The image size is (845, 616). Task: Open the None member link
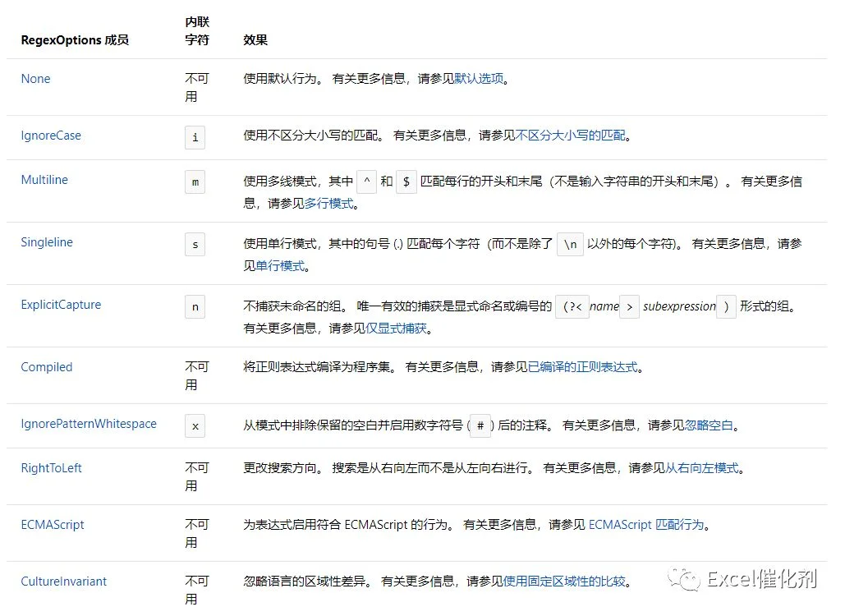(35, 79)
